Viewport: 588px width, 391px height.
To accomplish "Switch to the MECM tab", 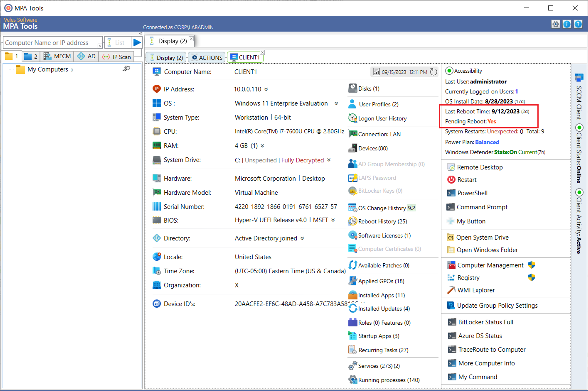I will 57,56.
